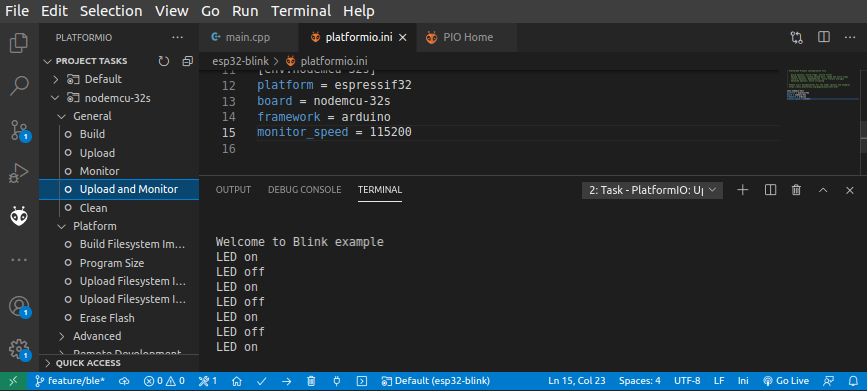The height and width of the screenshot is (391, 867).
Task: Open the Terminal menu in the menu bar
Action: tap(301, 11)
